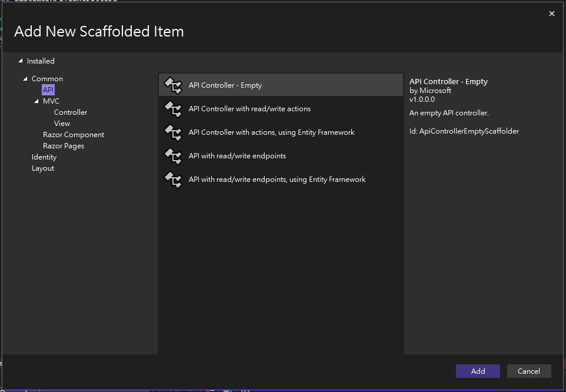This screenshot has width=566, height=392.
Task: Open the Razor Pages category
Action: coord(64,146)
